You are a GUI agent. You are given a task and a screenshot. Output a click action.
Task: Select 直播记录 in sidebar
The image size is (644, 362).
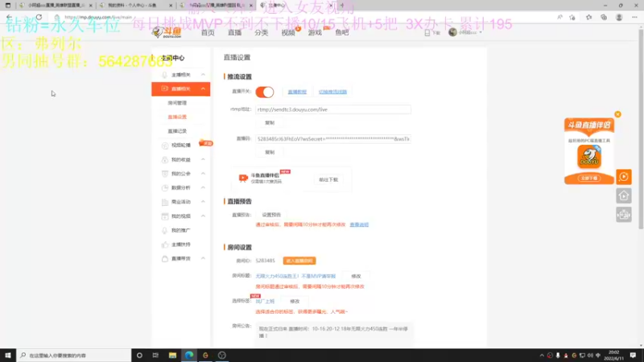pos(177,131)
